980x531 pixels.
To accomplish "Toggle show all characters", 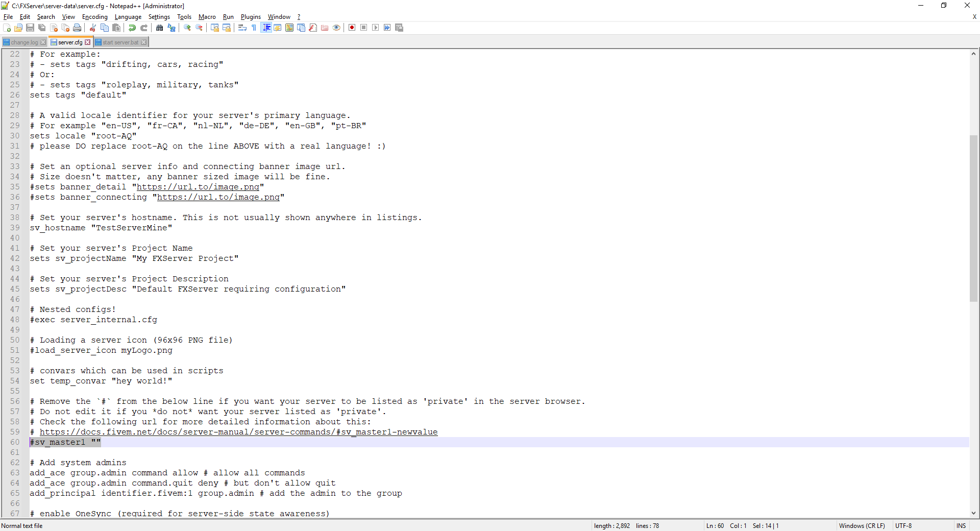I will coord(254,28).
